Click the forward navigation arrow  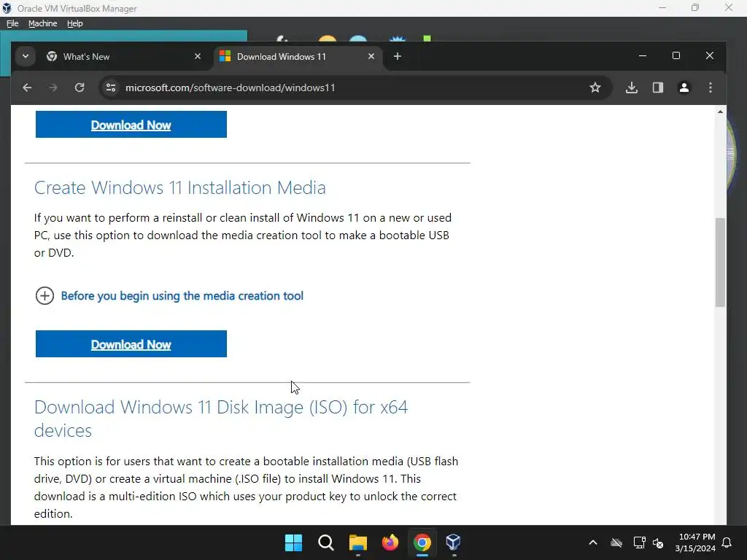pos(53,87)
